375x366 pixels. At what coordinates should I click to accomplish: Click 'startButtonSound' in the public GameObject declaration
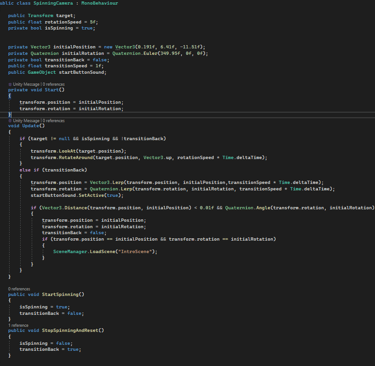pos(81,72)
